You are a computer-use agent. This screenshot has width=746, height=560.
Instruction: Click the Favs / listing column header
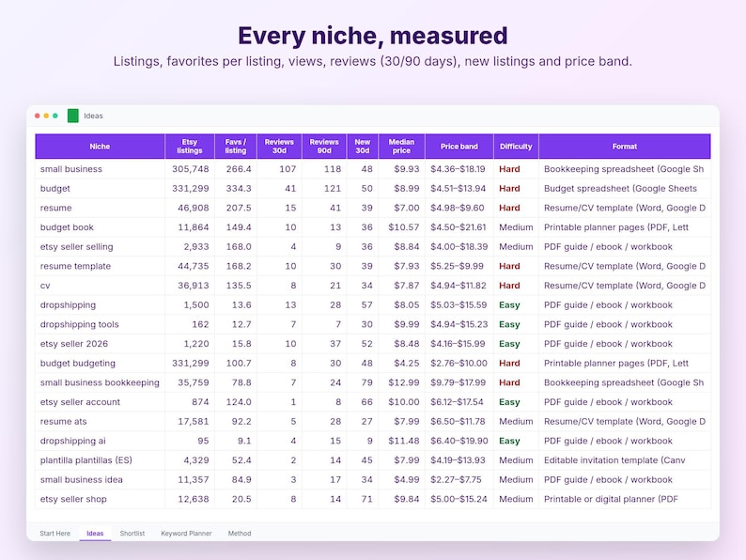236,147
